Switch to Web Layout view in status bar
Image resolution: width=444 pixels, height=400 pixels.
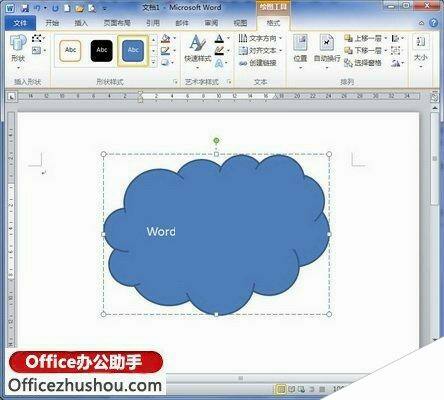click(x=301, y=389)
